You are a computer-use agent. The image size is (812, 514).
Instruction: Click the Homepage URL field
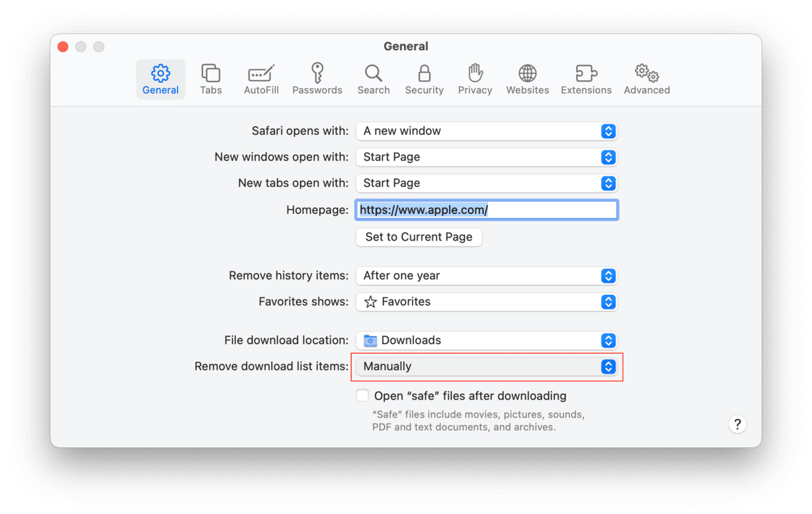point(487,210)
